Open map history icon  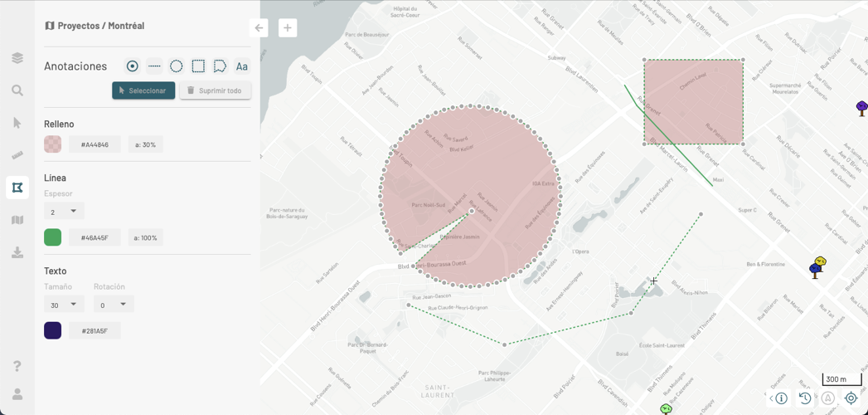(x=804, y=398)
